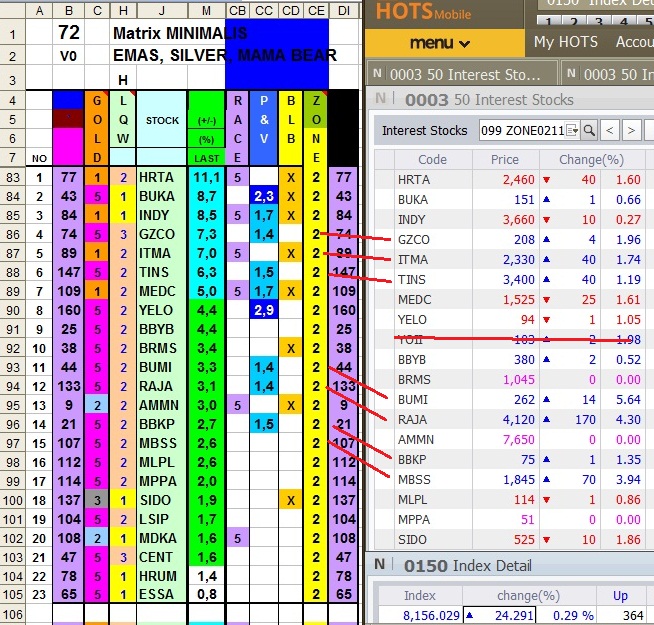Select spreadsheet row header 83
Viewport: 654px width, 625px height.
(x=13, y=177)
